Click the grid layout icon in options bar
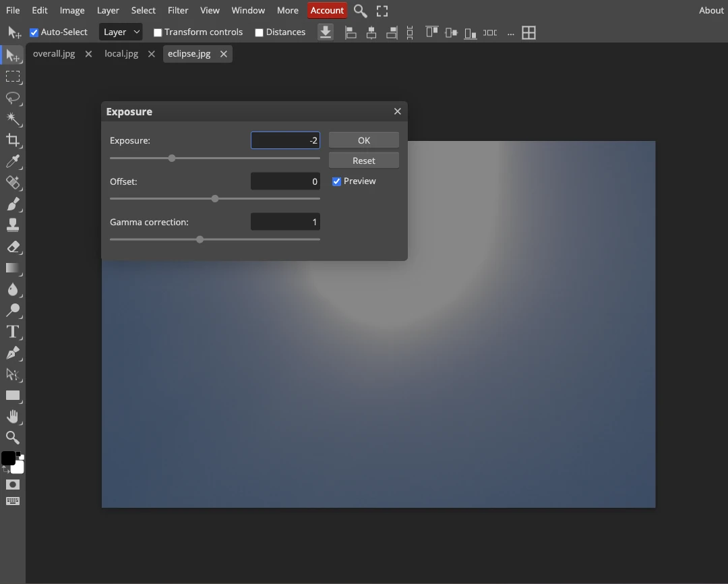This screenshot has height=584, width=728. [x=529, y=32]
